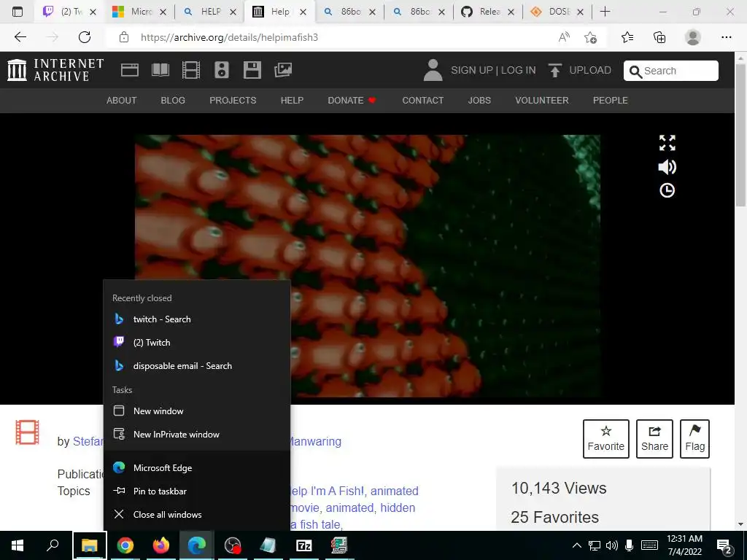Choose Close all windows
Screen dimensions: 747x560
click(x=197, y=514)
